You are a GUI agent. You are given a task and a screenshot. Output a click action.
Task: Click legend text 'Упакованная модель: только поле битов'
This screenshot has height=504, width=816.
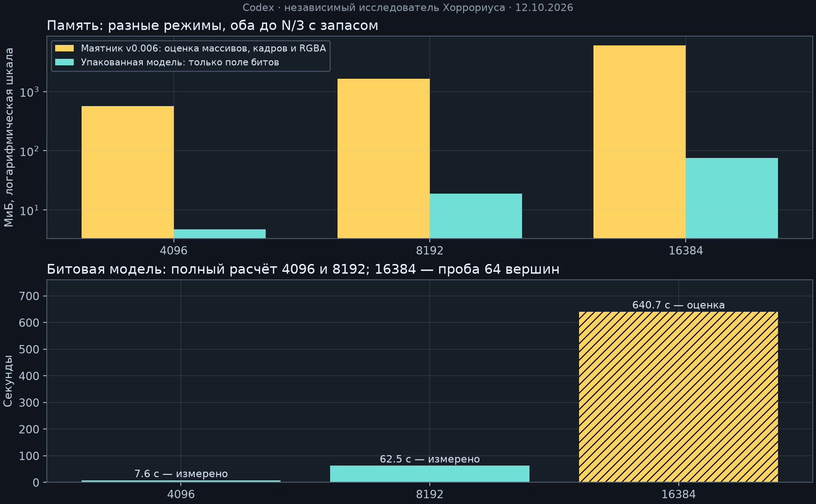click(180, 62)
